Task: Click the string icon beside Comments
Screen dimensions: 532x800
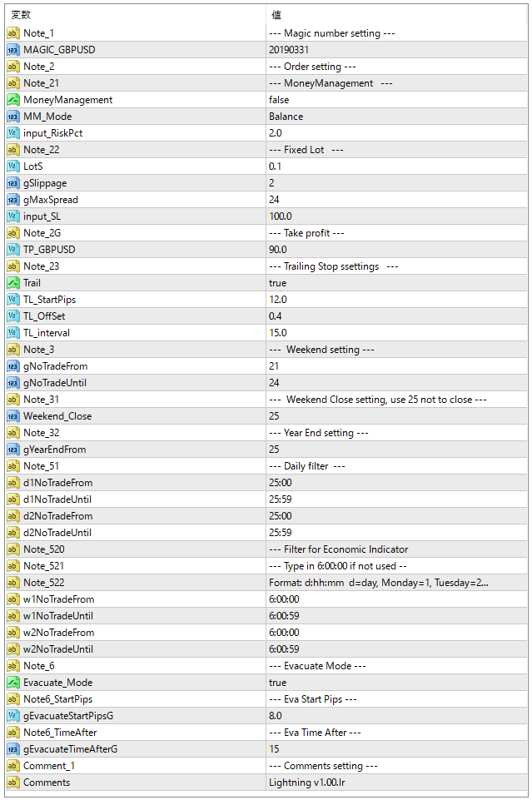Action: (13, 783)
